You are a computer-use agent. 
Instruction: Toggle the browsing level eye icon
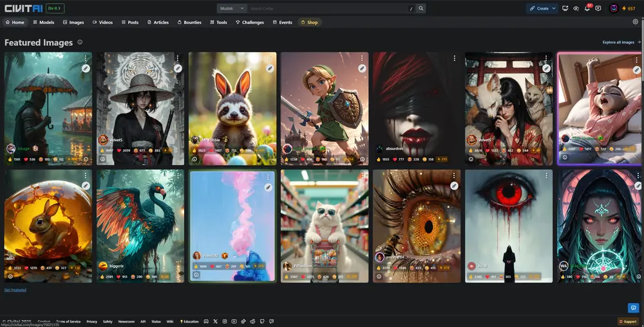[576, 8]
